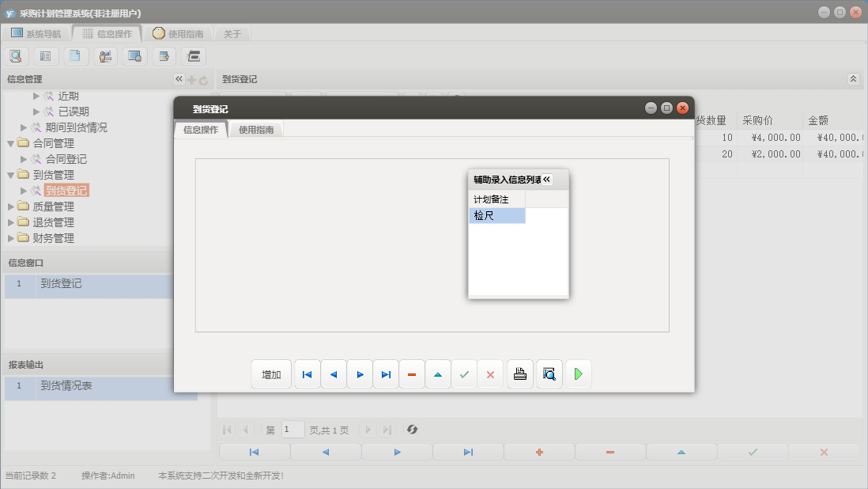Open the 关于 tab in the main window
868x489 pixels.
[232, 34]
